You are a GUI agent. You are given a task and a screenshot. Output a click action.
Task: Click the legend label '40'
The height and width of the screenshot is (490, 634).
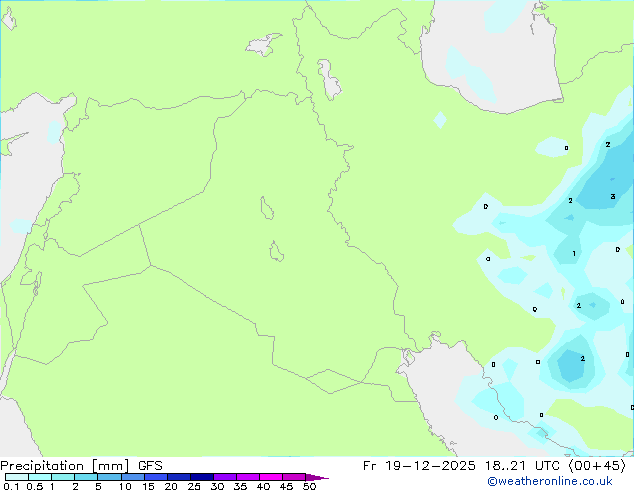263,486
